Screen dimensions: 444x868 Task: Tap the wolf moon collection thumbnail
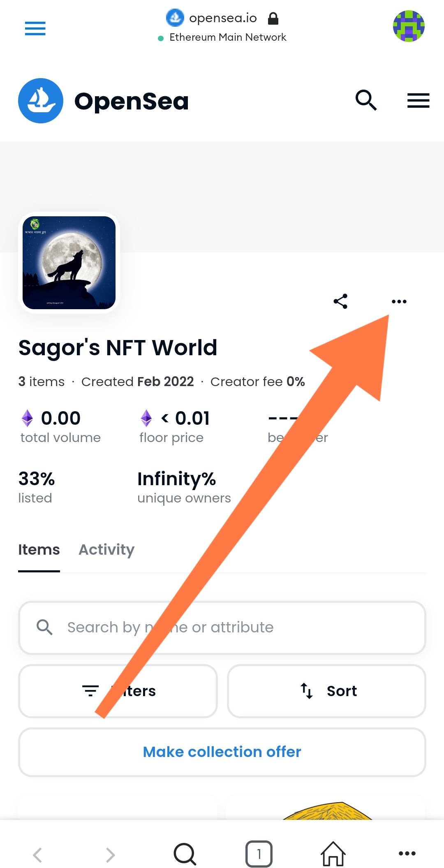click(x=69, y=263)
